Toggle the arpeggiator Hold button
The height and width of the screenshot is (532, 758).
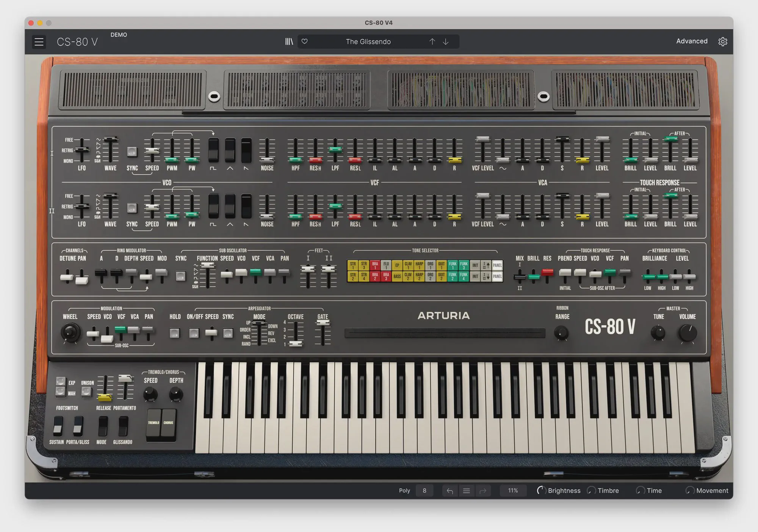click(175, 333)
